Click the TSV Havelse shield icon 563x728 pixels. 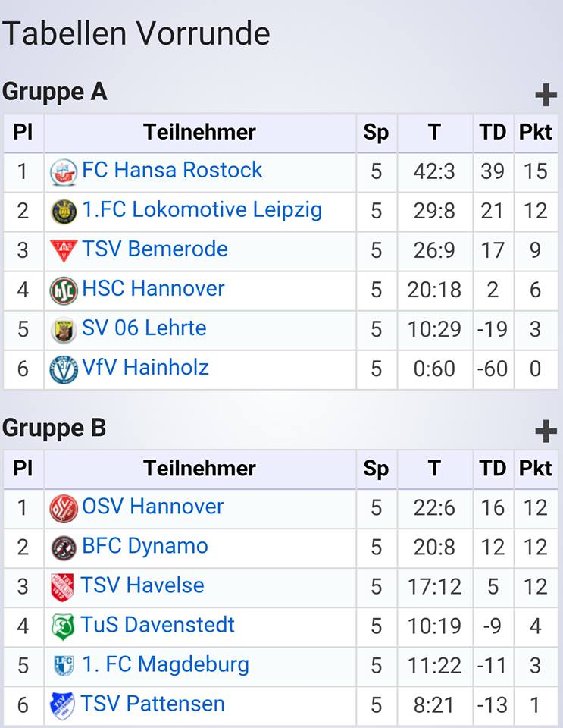pyautogui.click(x=62, y=587)
